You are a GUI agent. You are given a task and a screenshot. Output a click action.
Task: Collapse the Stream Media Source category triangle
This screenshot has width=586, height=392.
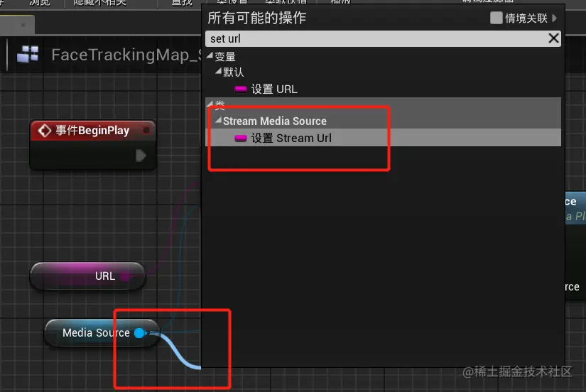(x=218, y=120)
